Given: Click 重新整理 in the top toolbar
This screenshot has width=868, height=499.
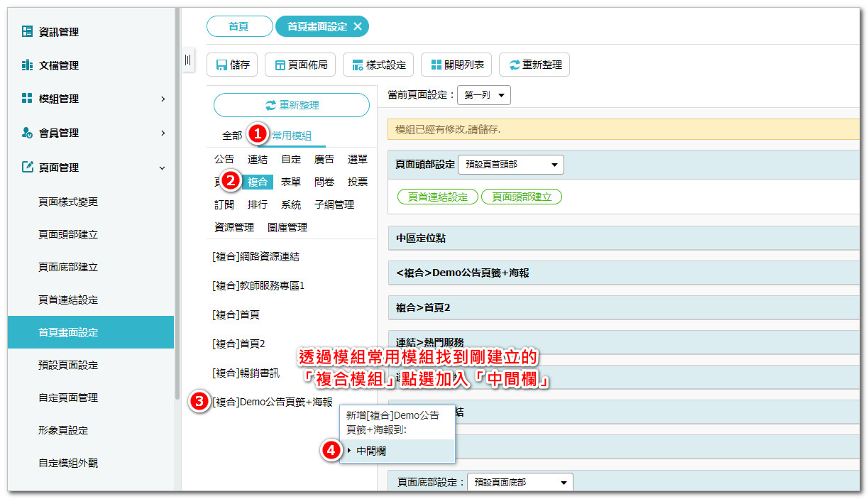Looking at the screenshot, I should (534, 65).
